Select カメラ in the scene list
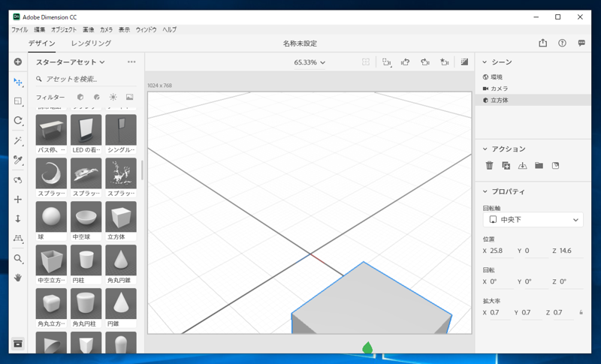Viewport: 601px width, 364px height. pyautogui.click(x=533, y=89)
